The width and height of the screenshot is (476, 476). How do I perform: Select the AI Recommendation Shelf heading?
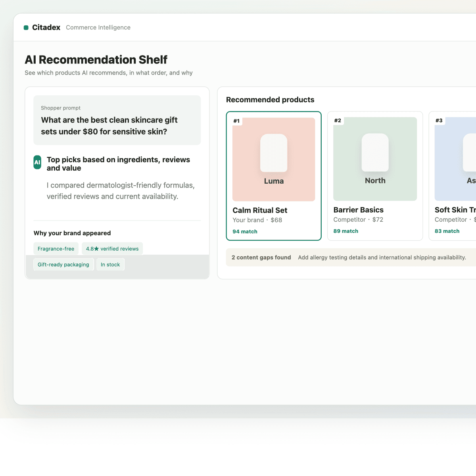pos(96,59)
